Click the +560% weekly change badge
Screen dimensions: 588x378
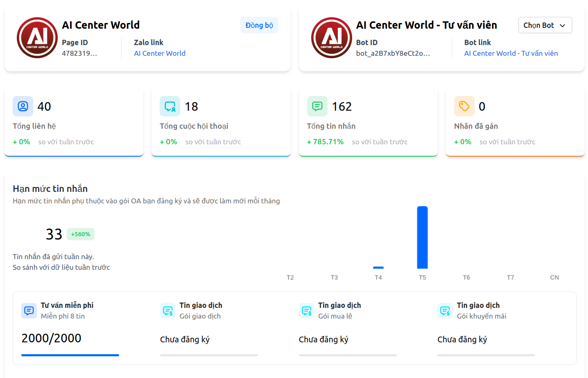click(x=81, y=234)
